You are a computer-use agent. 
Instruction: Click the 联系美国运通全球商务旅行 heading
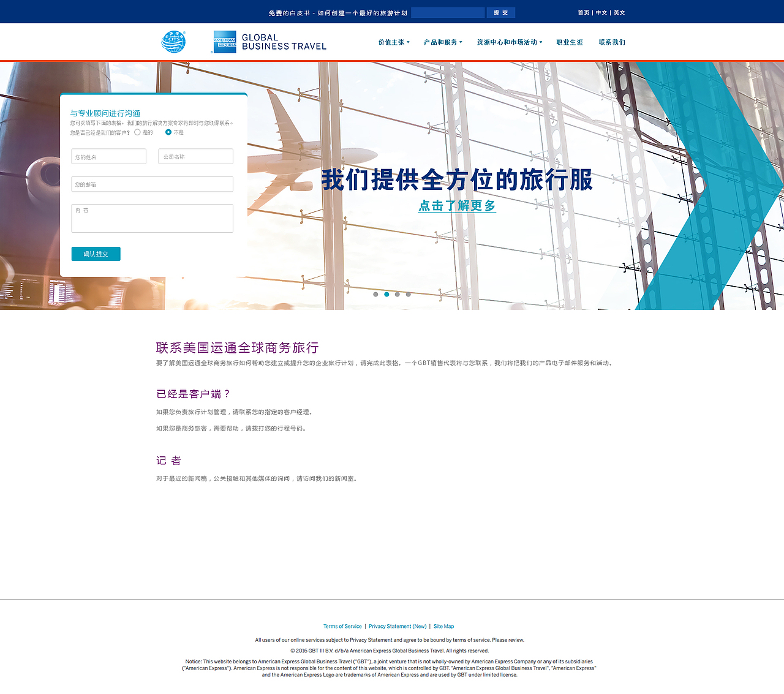[238, 348]
